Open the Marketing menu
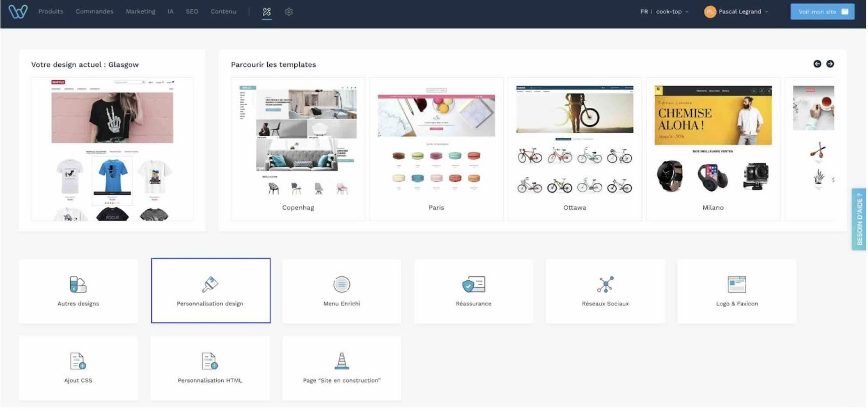Viewport: 868px width, 411px height. [x=141, y=11]
